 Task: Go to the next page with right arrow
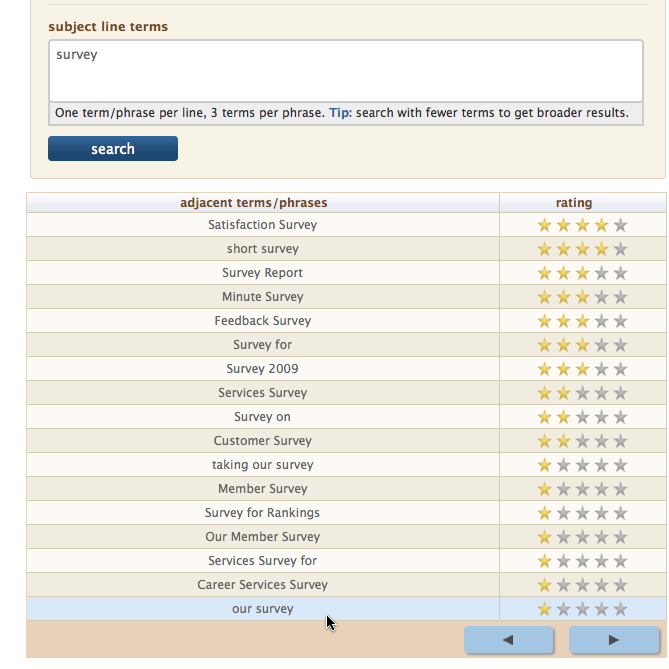pos(614,640)
